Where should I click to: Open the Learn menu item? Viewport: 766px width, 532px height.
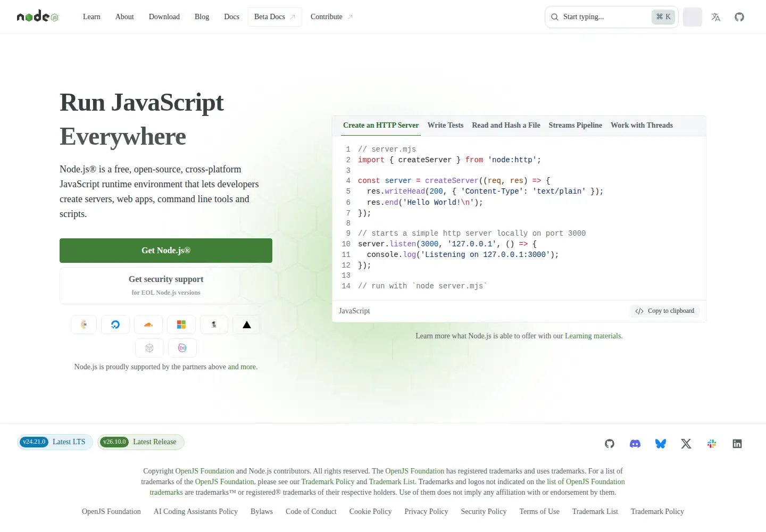[91, 17]
